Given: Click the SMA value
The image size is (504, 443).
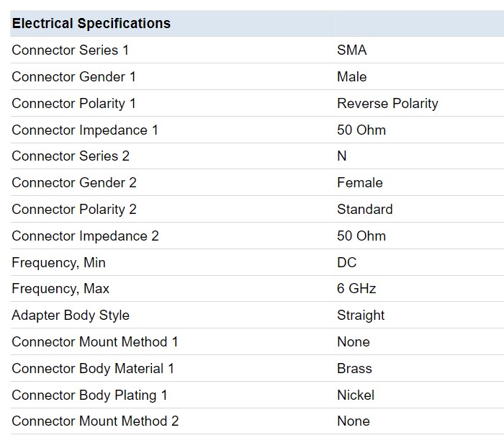Looking at the screenshot, I should pyautogui.click(x=352, y=50).
